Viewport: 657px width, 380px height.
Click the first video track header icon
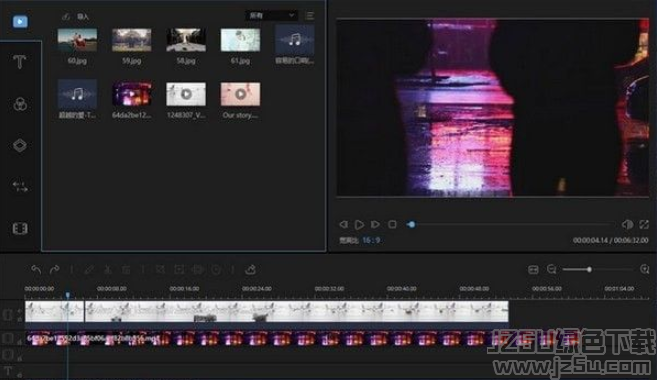click(x=8, y=314)
